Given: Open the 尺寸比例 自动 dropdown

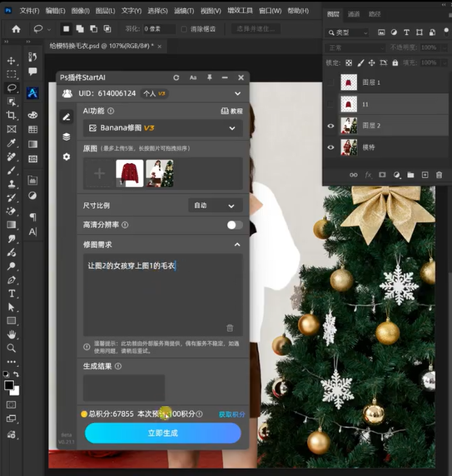Looking at the screenshot, I should coord(216,206).
